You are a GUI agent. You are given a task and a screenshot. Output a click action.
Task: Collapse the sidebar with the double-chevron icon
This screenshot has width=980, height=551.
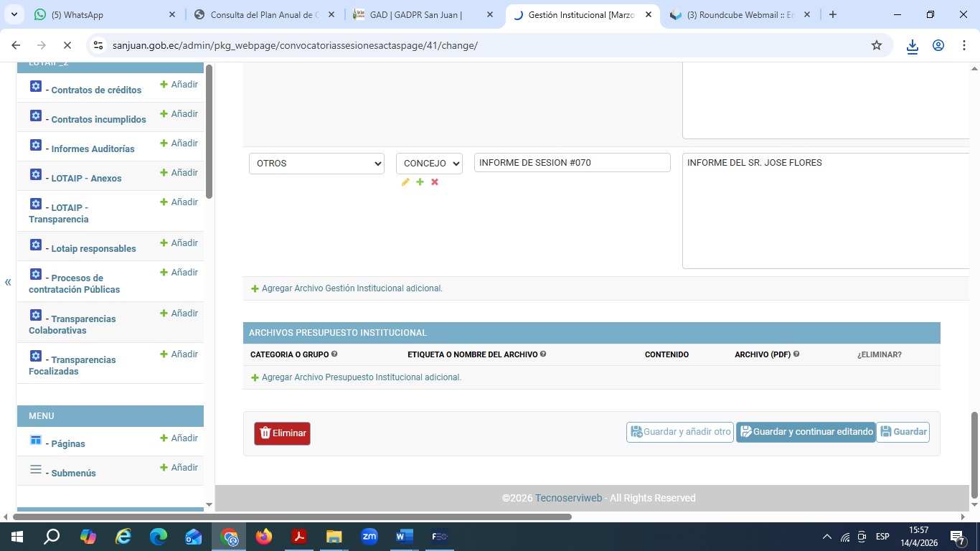[x=8, y=282]
